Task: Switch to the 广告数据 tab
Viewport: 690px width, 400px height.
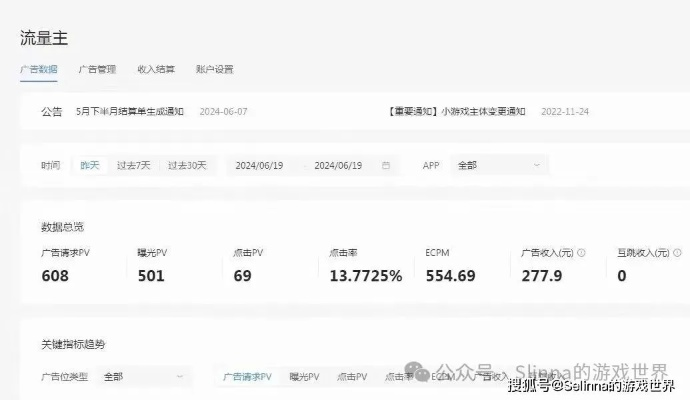Action: (x=39, y=69)
